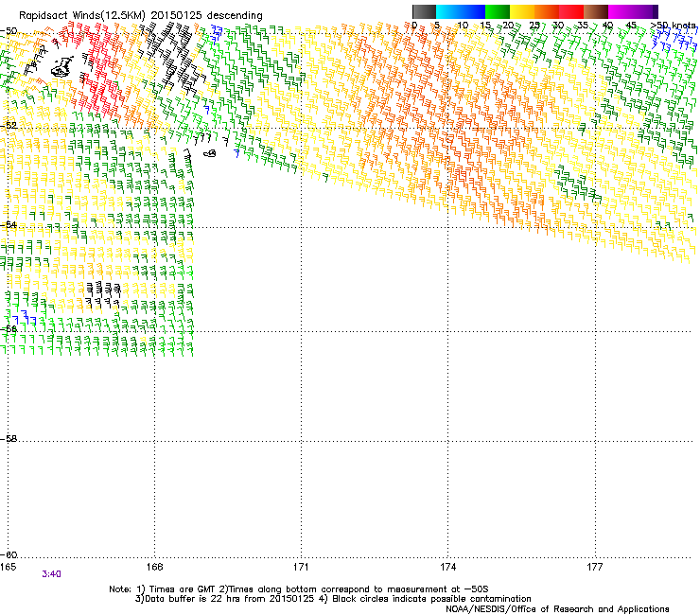Click the '-60' latitude axis label

click(x=9, y=555)
